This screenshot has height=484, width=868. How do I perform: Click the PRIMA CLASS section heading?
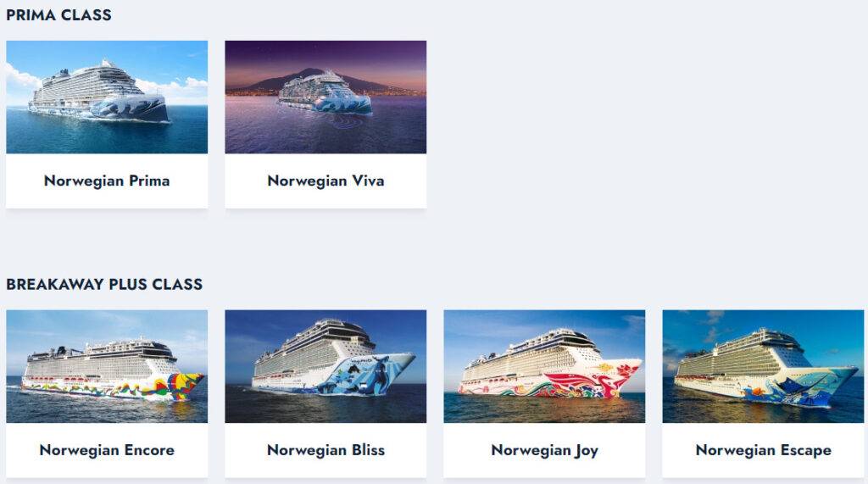coord(58,15)
